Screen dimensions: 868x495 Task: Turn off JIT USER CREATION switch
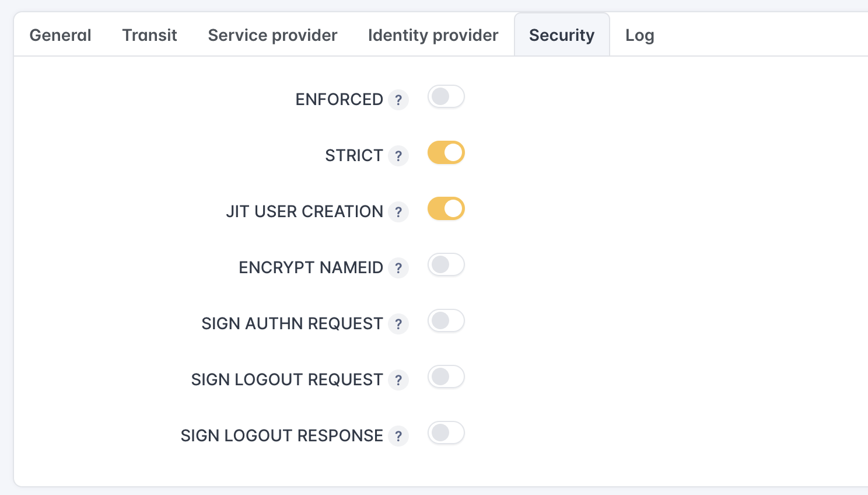pos(446,209)
